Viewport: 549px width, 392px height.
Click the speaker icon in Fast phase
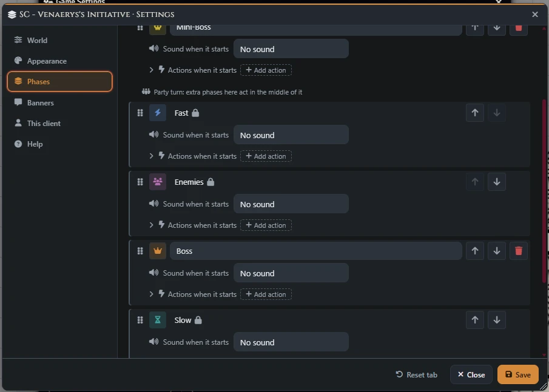click(153, 135)
